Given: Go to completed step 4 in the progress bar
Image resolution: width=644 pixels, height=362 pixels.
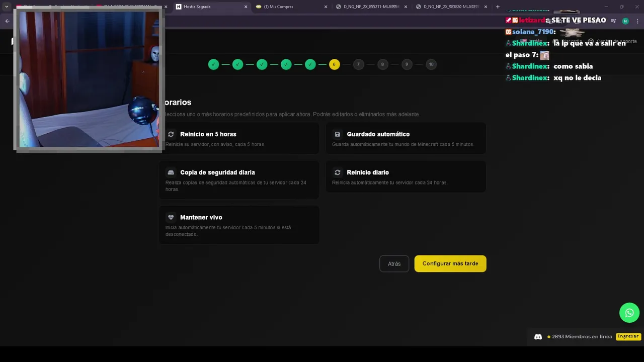Looking at the screenshot, I should pyautogui.click(x=286, y=64).
